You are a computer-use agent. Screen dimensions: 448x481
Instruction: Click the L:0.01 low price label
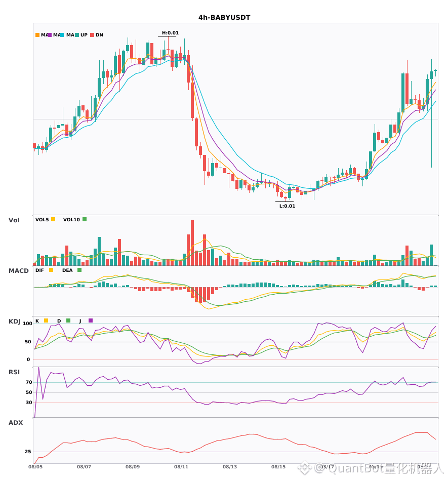(287, 206)
